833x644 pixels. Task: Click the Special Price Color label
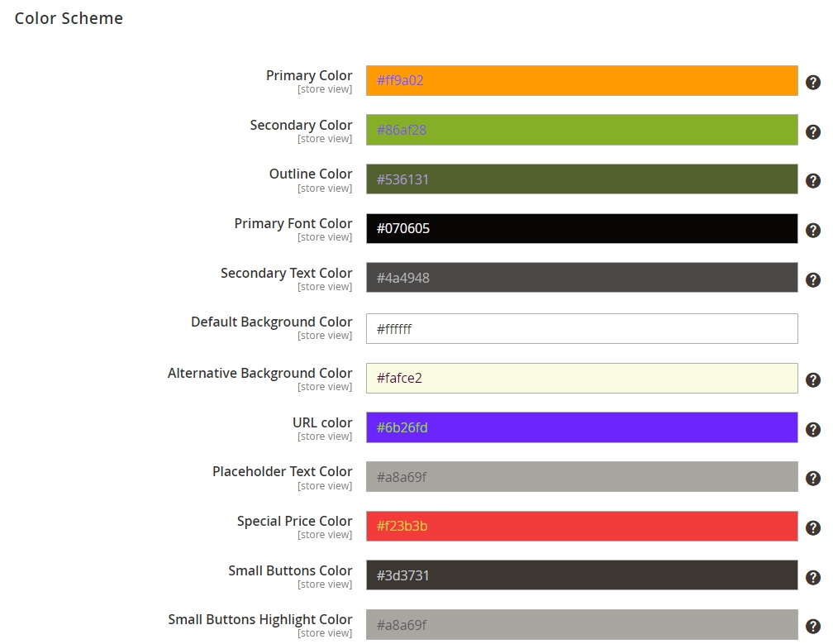click(294, 522)
